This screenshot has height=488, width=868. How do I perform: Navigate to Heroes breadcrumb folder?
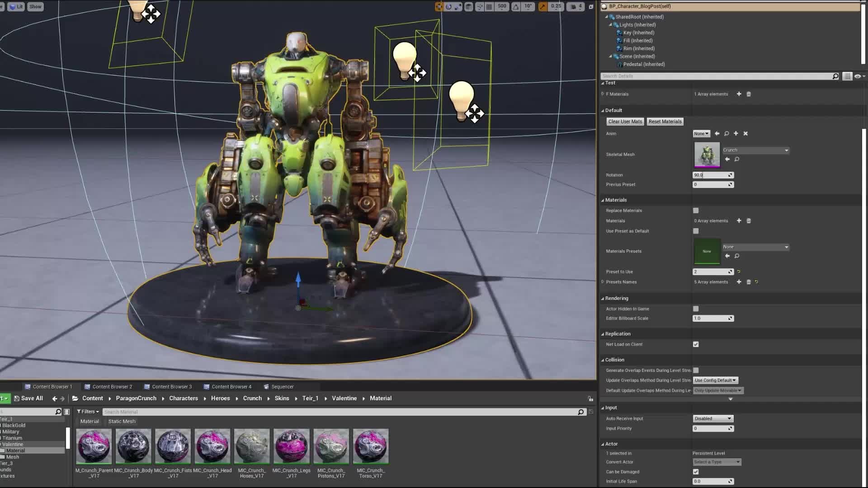pyautogui.click(x=220, y=399)
